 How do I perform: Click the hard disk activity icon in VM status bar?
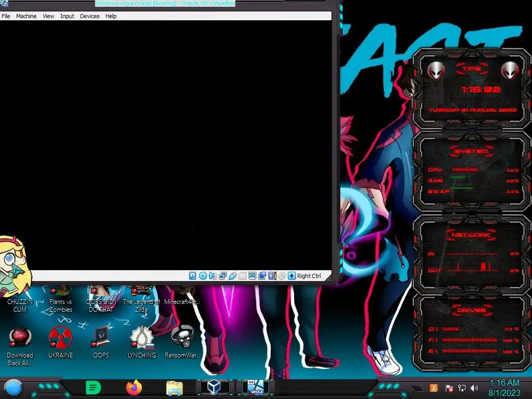pyautogui.click(x=192, y=275)
